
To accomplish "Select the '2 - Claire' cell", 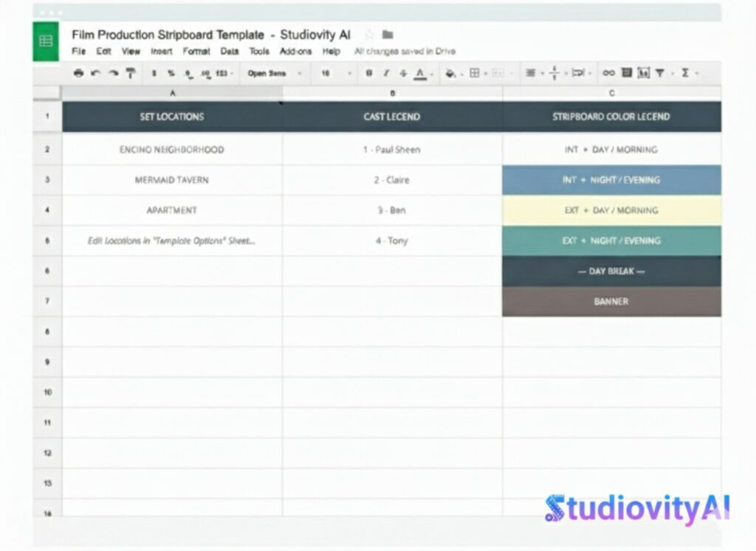I will pyautogui.click(x=392, y=180).
